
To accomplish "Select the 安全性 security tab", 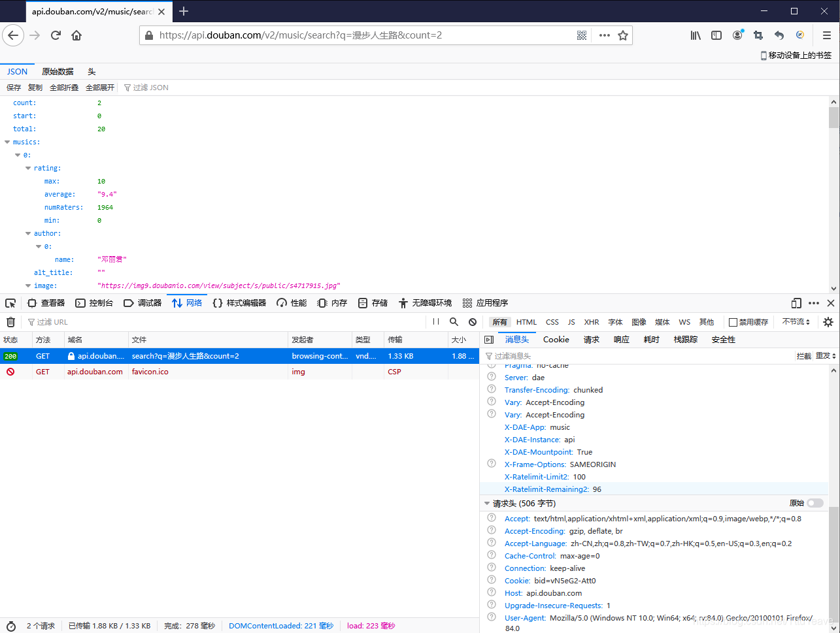I will pos(723,340).
